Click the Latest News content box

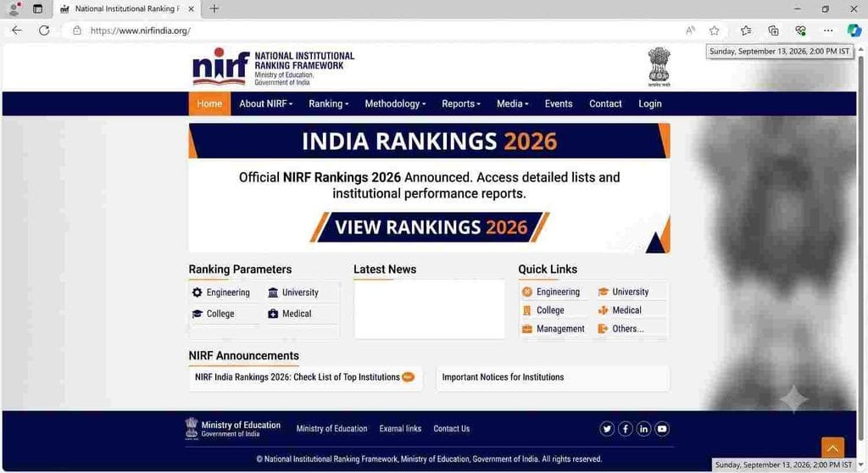coord(430,309)
